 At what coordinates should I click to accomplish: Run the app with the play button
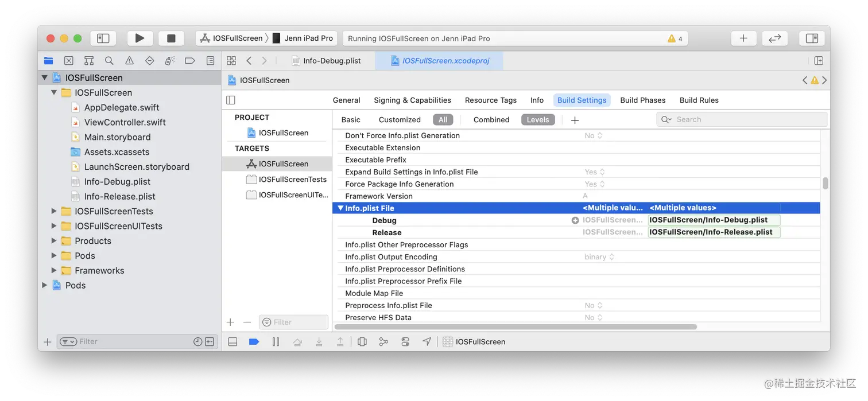click(x=140, y=38)
